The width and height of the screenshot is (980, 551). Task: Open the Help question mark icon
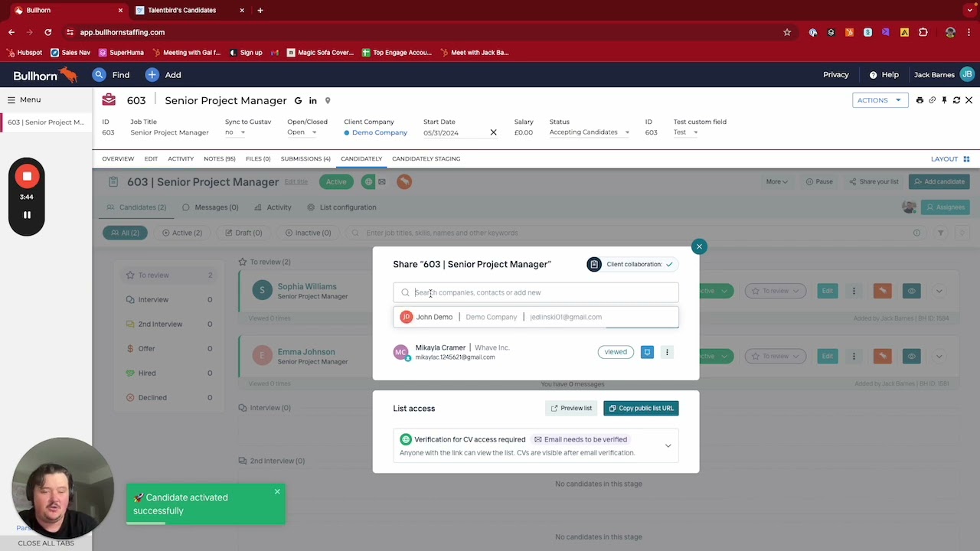point(873,75)
